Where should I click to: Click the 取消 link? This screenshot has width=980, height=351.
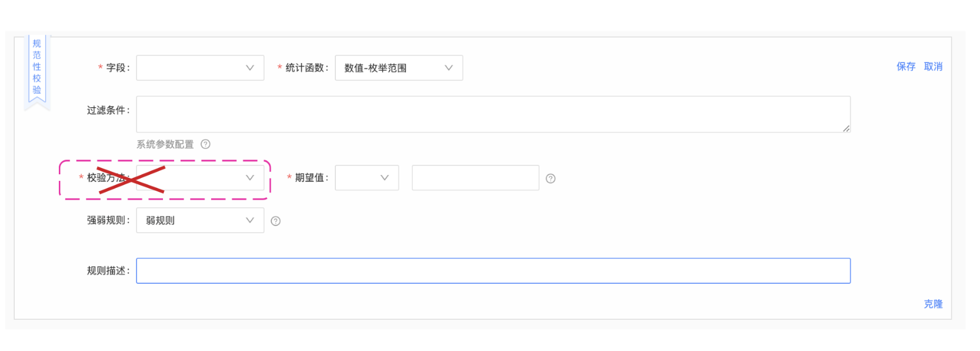point(933,67)
